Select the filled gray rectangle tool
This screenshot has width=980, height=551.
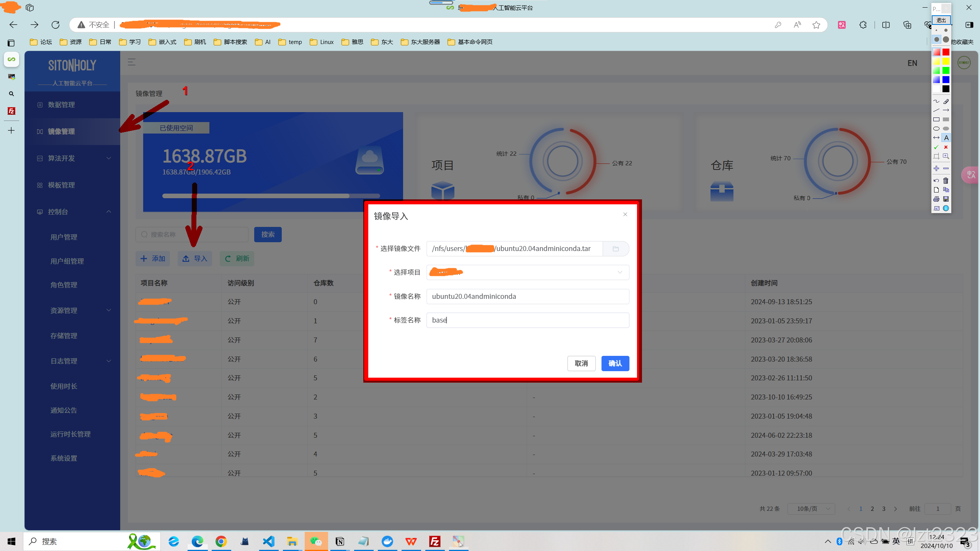[946, 119]
